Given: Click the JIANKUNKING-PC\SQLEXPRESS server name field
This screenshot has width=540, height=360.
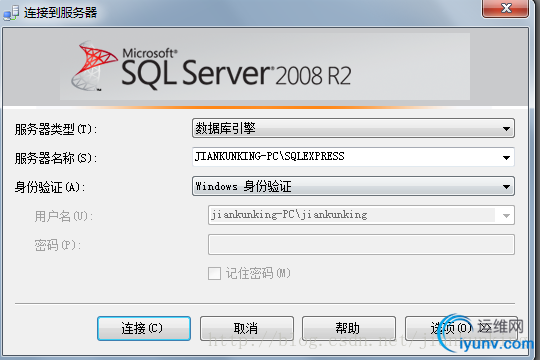Looking at the screenshot, I should click(353, 157).
